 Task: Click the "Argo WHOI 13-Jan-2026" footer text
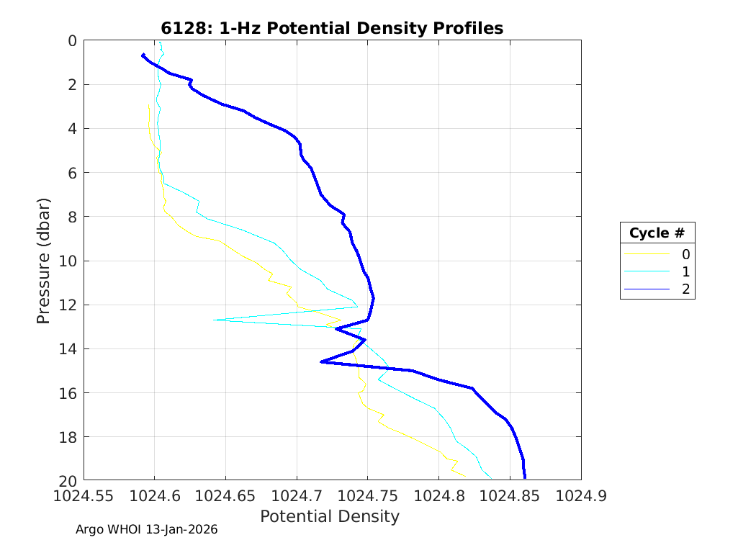coord(147,529)
